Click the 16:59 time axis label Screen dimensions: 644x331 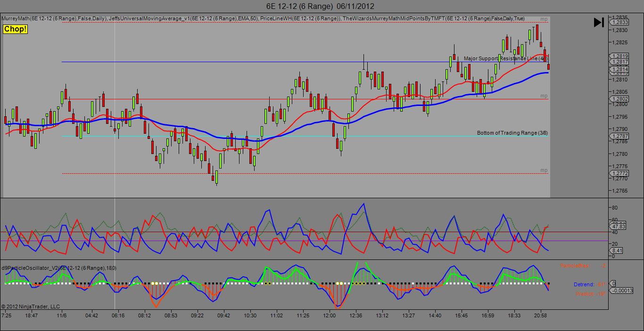[x=487, y=315]
